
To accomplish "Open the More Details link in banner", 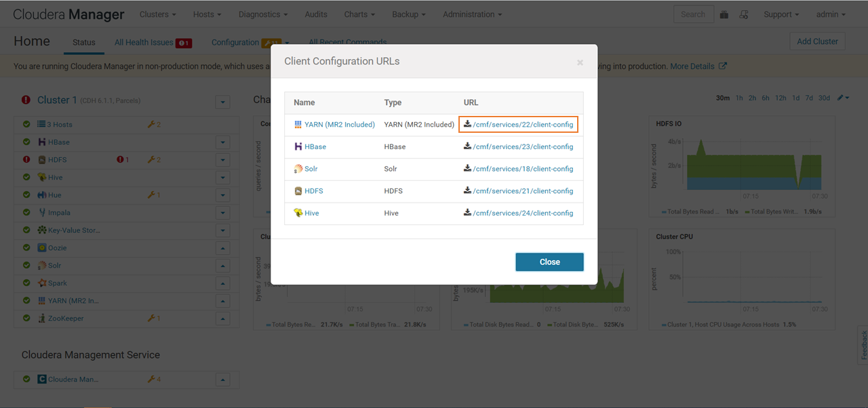I will click(698, 66).
